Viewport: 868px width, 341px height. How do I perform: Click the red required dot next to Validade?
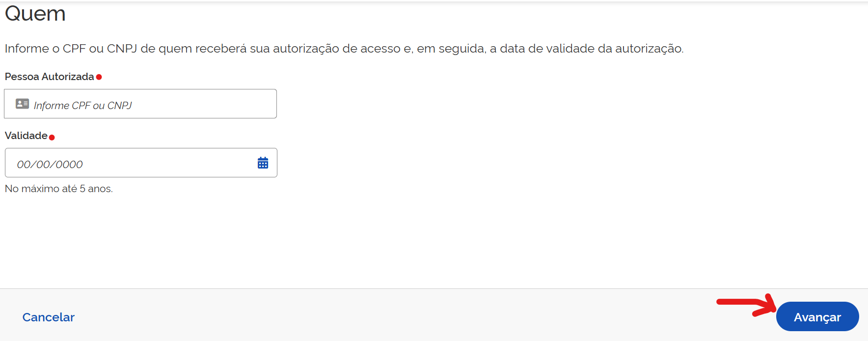[x=53, y=137]
